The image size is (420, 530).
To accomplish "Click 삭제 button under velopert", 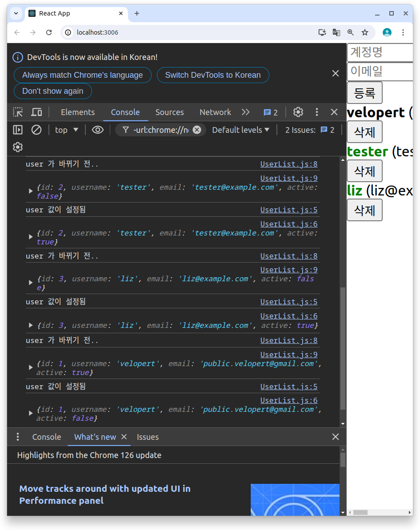I will click(364, 132).
